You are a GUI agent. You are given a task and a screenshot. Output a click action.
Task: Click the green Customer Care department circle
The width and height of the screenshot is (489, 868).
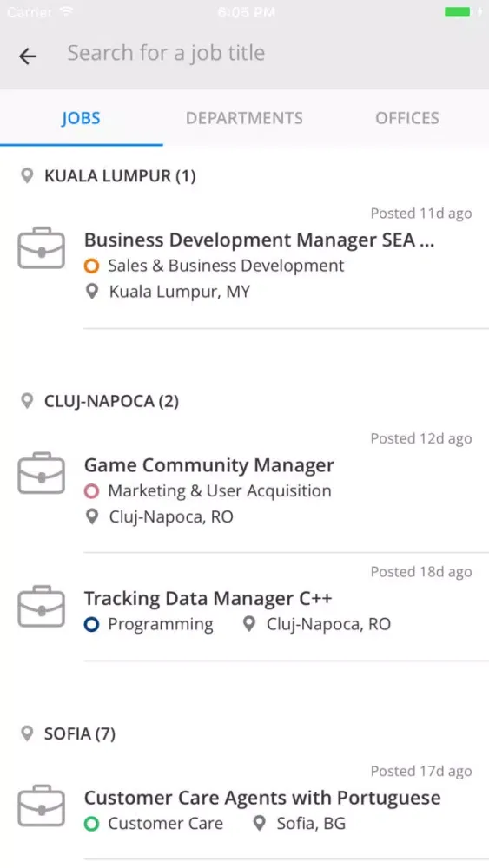pos(92,824)
